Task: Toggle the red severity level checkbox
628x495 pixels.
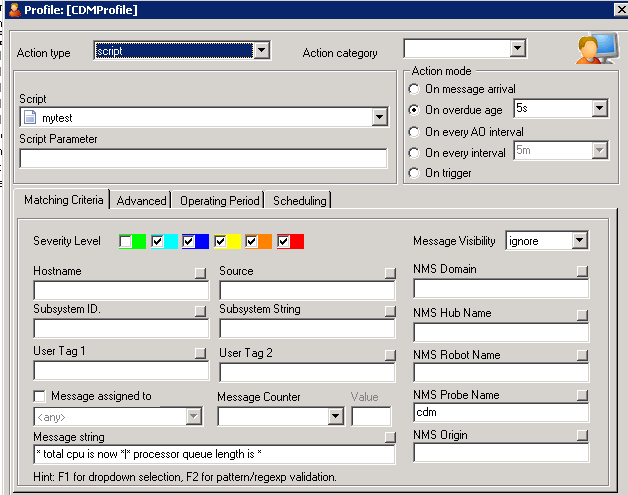Action: click(x=283, y=241)
